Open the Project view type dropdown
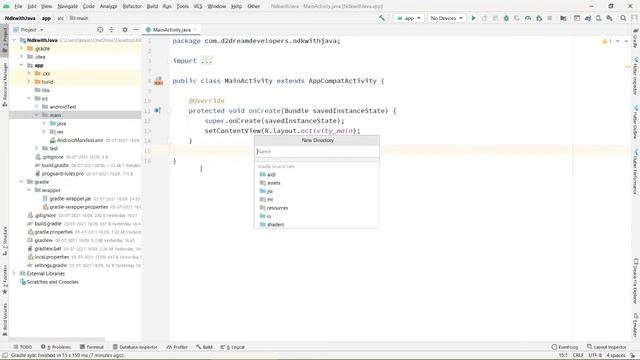 click(29, 30)
